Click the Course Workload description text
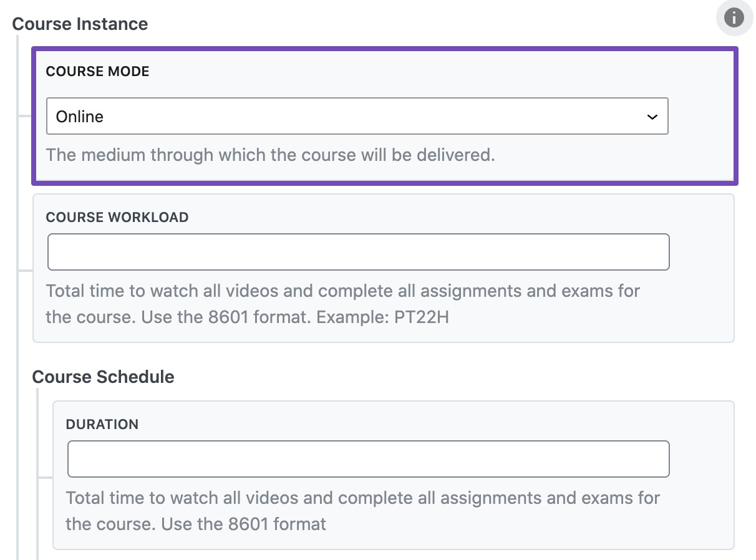756x560 pixels. point(343,304)
